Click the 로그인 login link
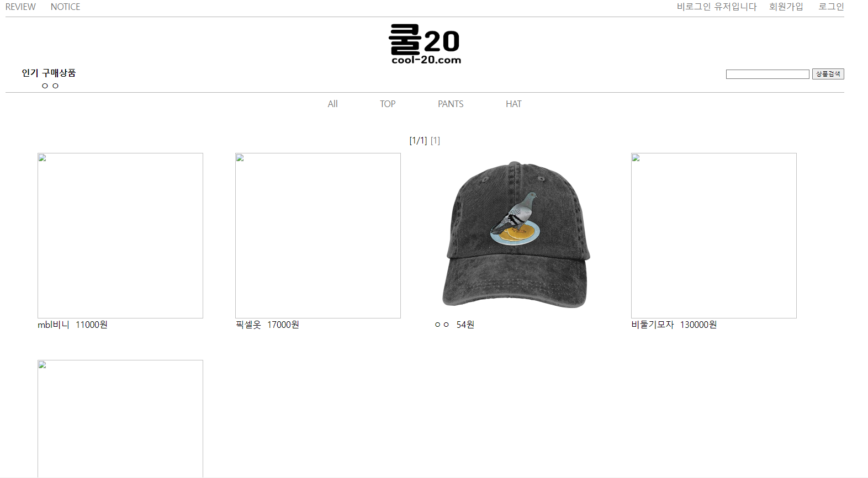Image resolution: width=868 pixels, height=478 pixels. 831,7
